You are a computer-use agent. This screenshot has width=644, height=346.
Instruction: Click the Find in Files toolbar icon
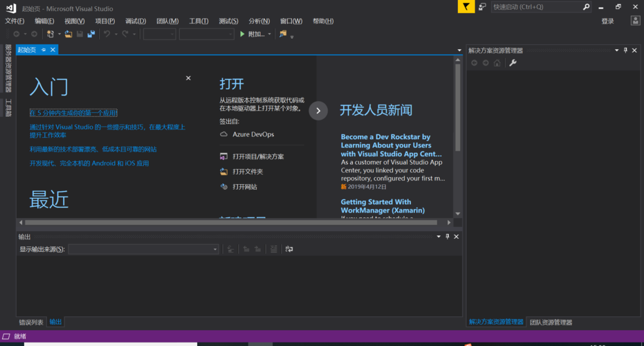(283, 34)
